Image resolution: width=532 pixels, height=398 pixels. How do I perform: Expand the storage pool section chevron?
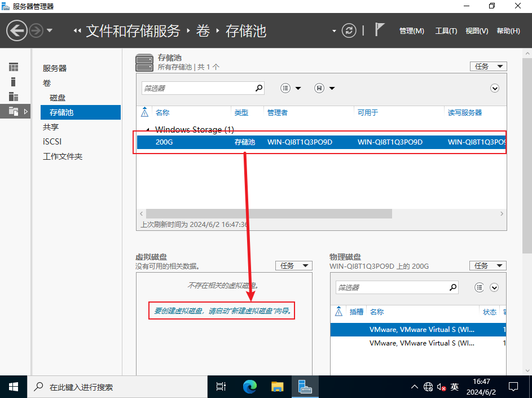click(495, 88)
